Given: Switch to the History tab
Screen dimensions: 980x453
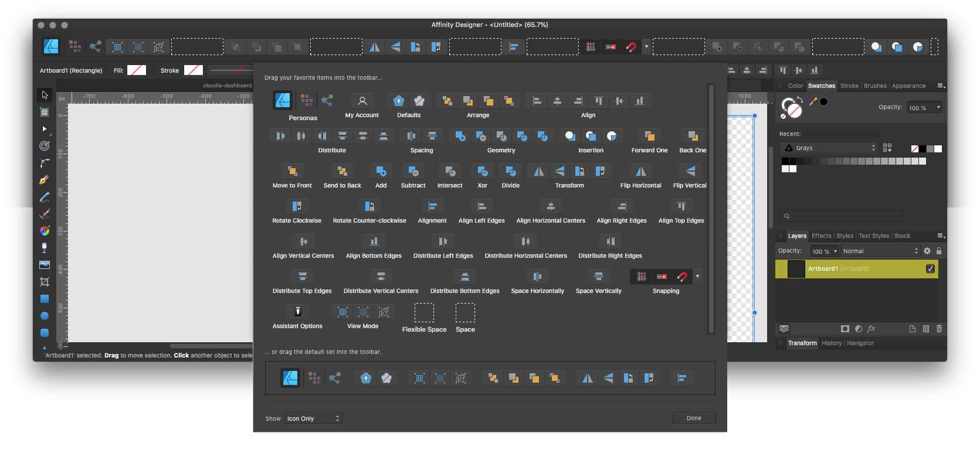Looking at the screenshot, I should pos(832,343).
